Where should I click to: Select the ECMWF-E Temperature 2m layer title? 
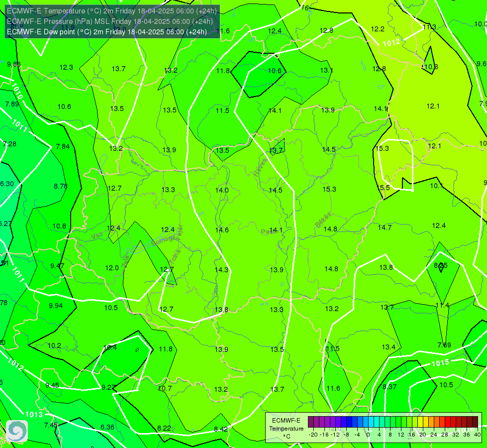click(112, 11)
